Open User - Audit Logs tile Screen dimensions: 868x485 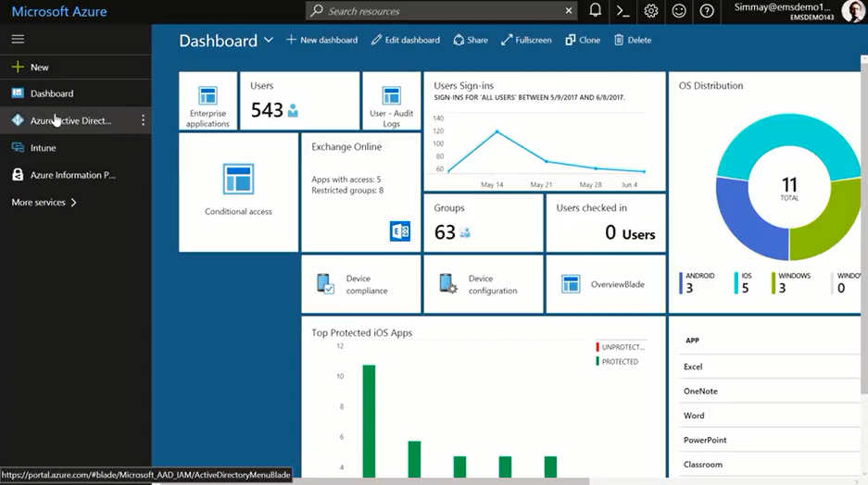pyautogui.click(x=391, y=101)
